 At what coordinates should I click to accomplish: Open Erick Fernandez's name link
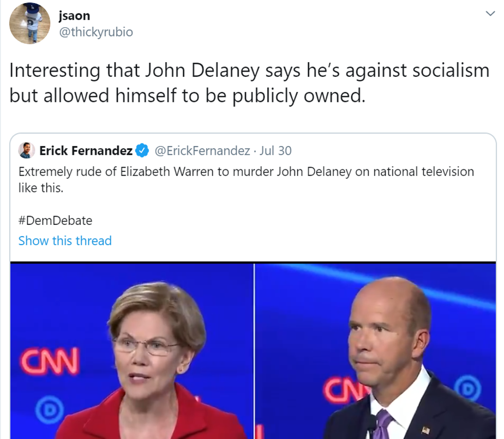coord(86,151)
